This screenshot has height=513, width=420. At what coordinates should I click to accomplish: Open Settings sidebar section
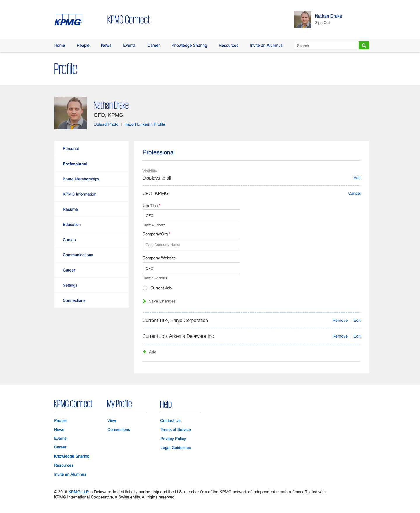pos(91,285)
